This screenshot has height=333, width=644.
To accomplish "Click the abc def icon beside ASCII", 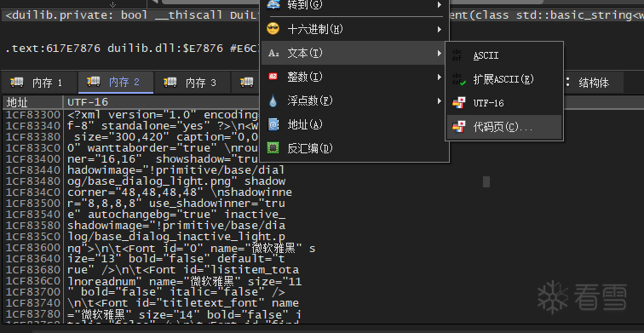I will (457, 55).
